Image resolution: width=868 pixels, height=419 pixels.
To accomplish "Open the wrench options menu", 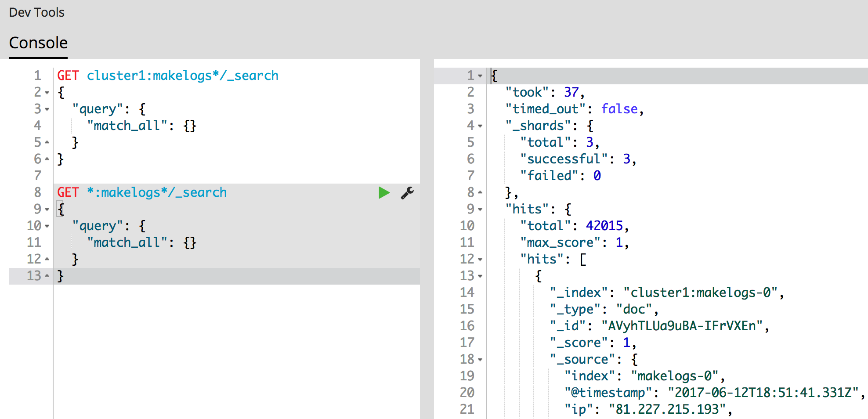I will [407, 193].
